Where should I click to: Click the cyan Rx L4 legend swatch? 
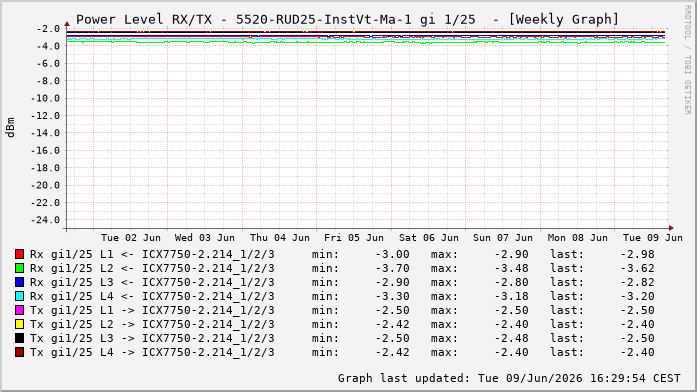[19, 296]
